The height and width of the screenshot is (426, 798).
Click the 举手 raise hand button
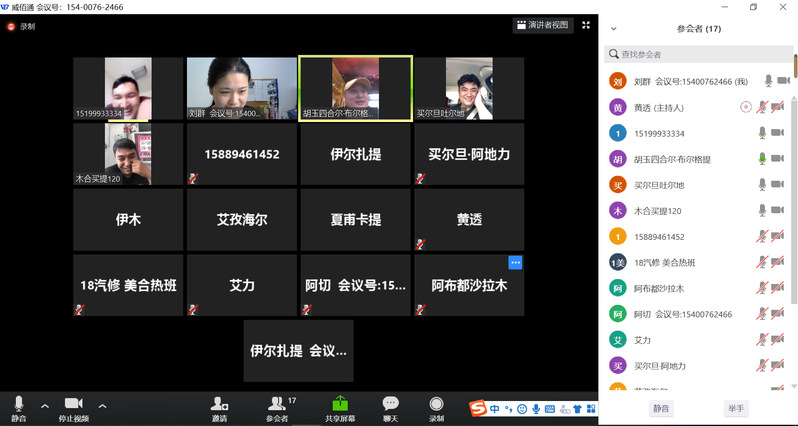point(736,408)
